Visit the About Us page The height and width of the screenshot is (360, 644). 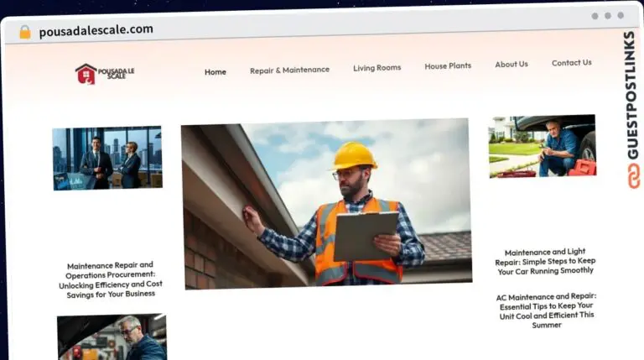click(x=511, y=64)
